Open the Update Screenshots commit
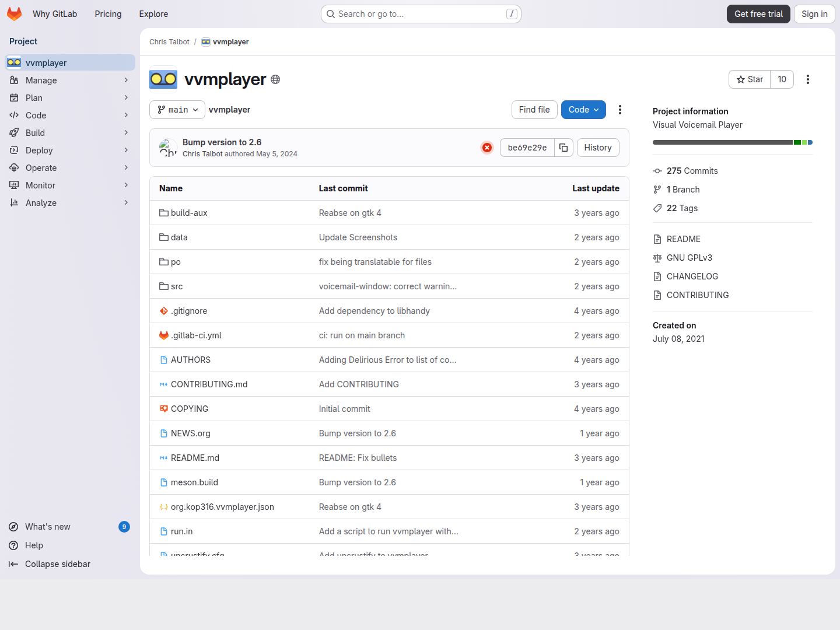This screenshot has height=630, width=840. [x=358, y=237]
